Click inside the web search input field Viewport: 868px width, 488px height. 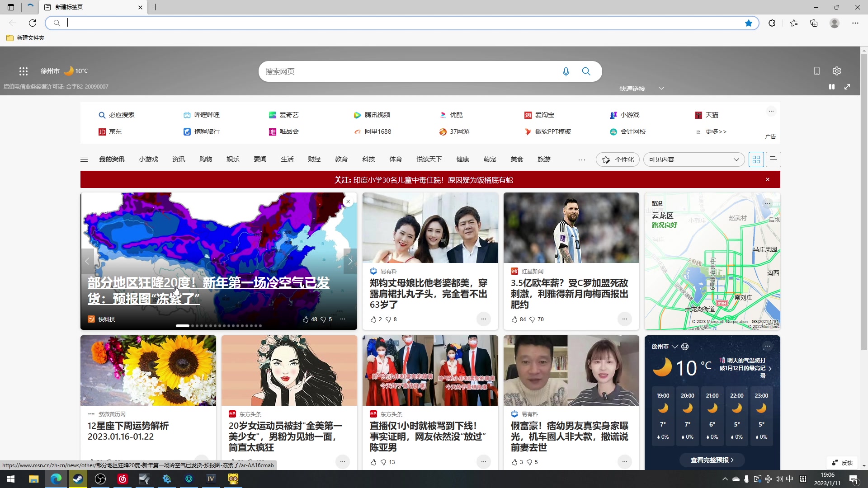point(407,71)
